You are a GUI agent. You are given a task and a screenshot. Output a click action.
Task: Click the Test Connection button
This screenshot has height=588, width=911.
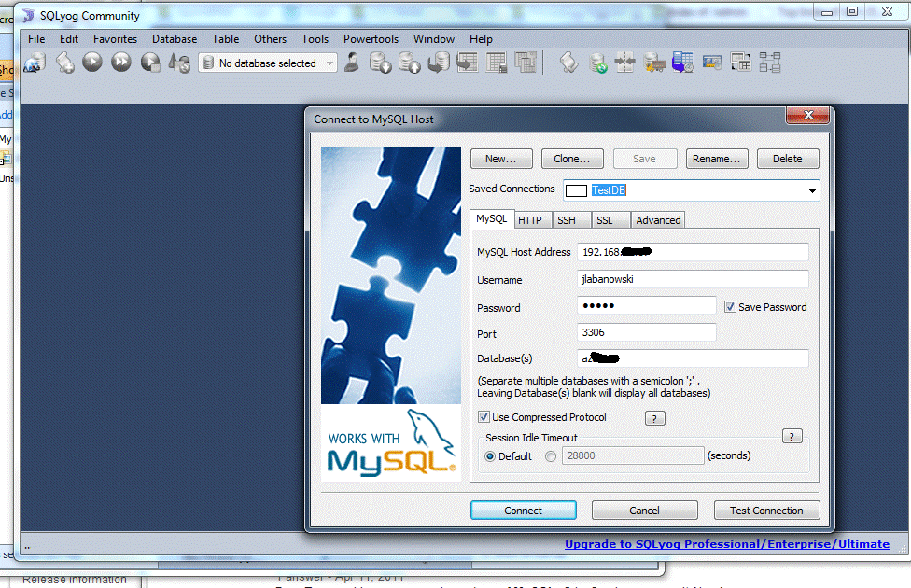tap(766, 510)
